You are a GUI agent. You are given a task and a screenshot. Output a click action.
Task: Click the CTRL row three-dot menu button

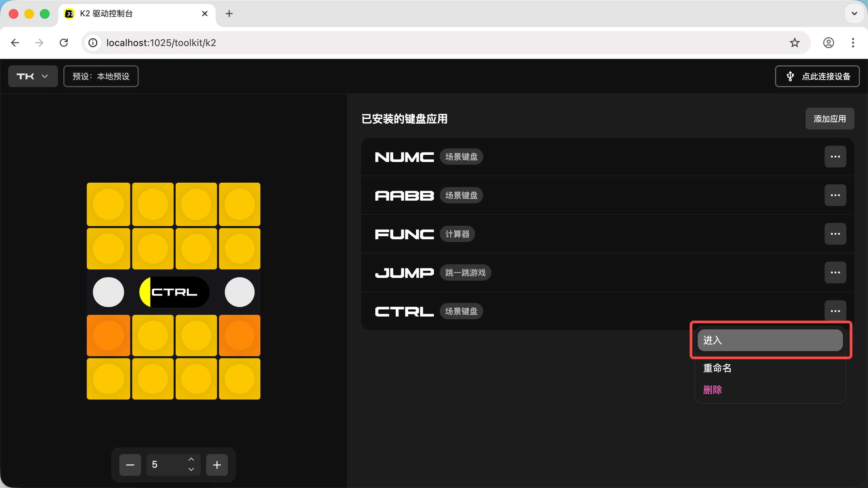pos(835,311)
